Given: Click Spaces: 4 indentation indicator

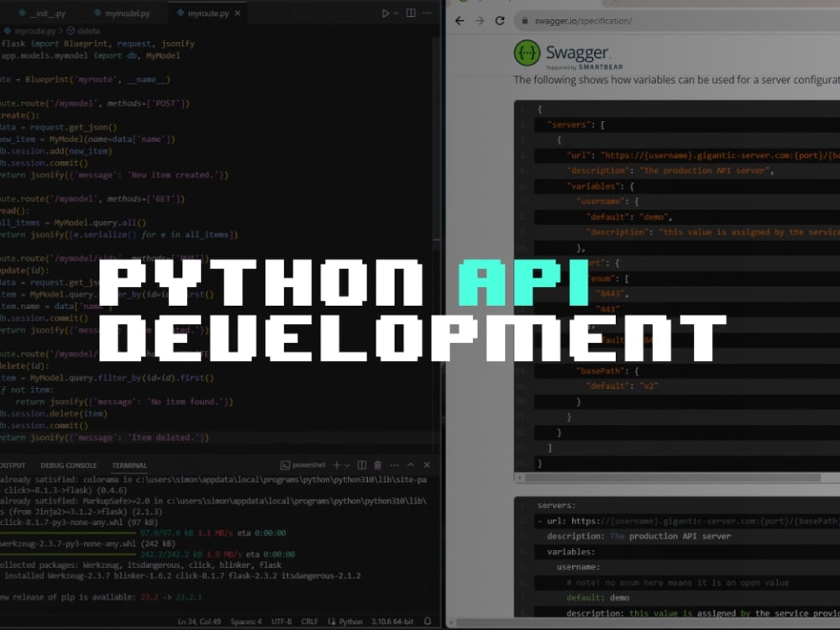Looking at the screenshot, I should (x=246, y=622).
